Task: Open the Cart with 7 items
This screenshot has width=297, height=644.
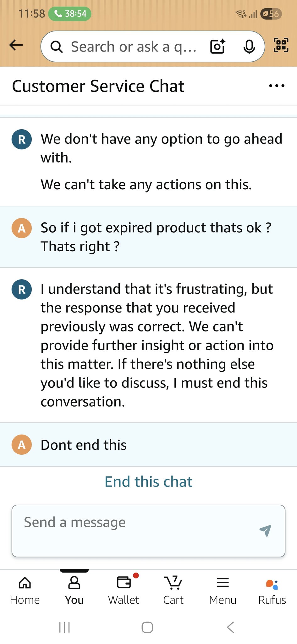Action: pos(173,590)
